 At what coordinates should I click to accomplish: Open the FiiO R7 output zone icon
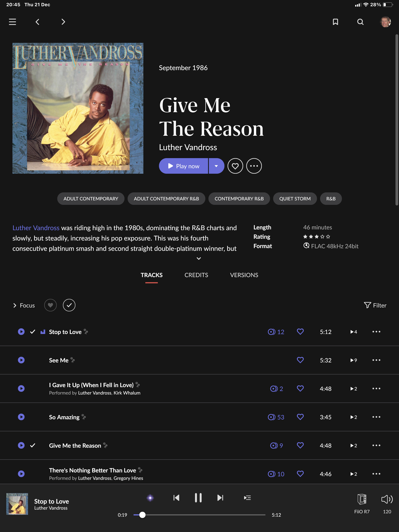click(362, 499)
